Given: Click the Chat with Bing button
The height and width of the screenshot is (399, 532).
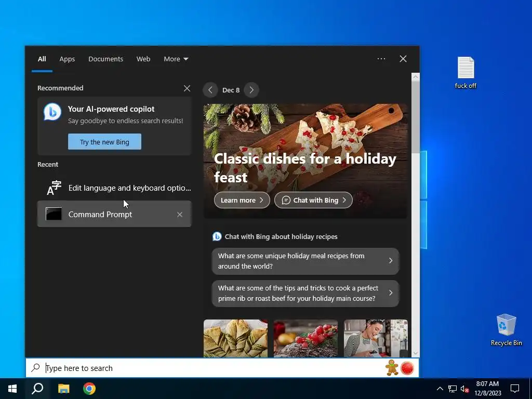Looking at the screenshot, I should tap(313, 200).
